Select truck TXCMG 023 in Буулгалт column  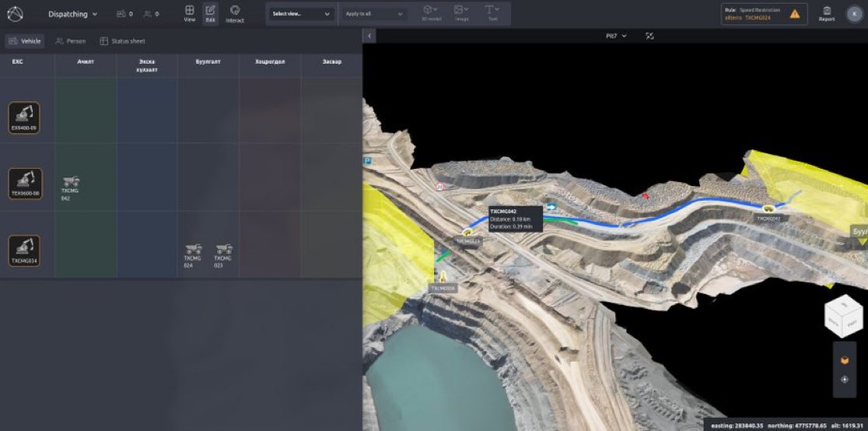[x=223, y=255]
